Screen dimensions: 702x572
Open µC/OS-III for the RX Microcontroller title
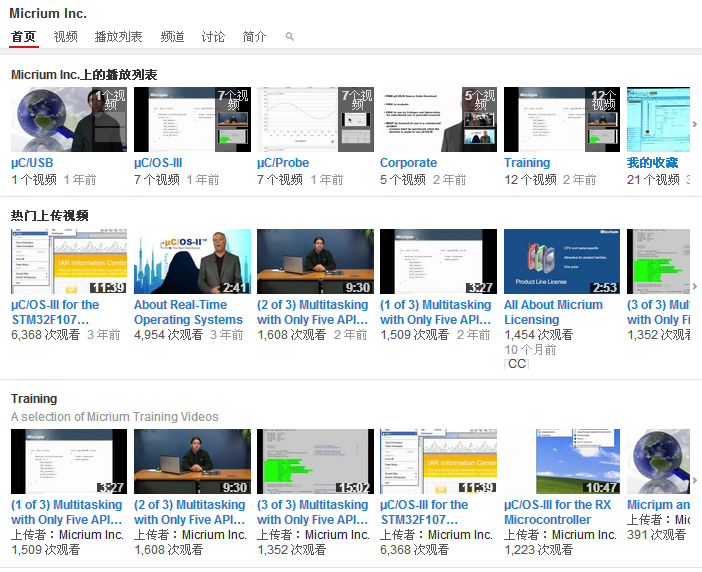click(557, 512)
